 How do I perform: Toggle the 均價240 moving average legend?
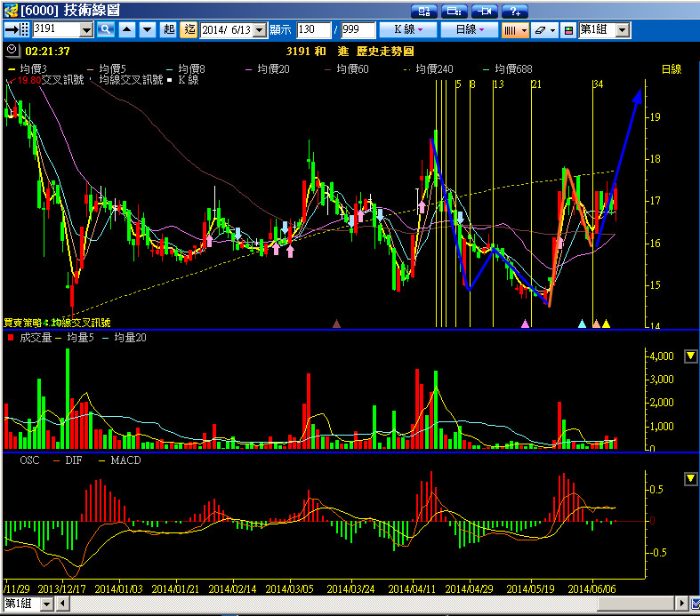[429, 68]
